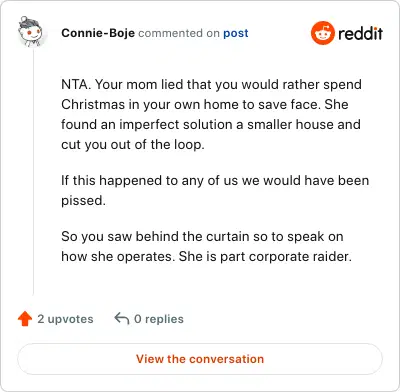
Task: Click the line "cut you out of the loop."
Action: (133, 145)
